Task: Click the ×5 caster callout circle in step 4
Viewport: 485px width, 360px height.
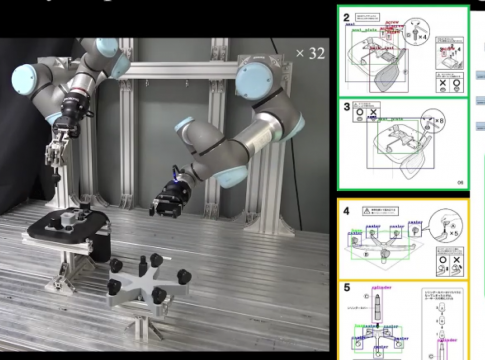Action: coord(446,226)
